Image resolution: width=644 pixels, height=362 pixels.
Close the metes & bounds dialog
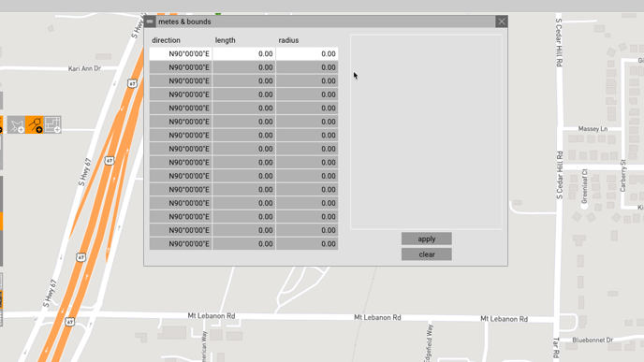[x=502, y=22]
